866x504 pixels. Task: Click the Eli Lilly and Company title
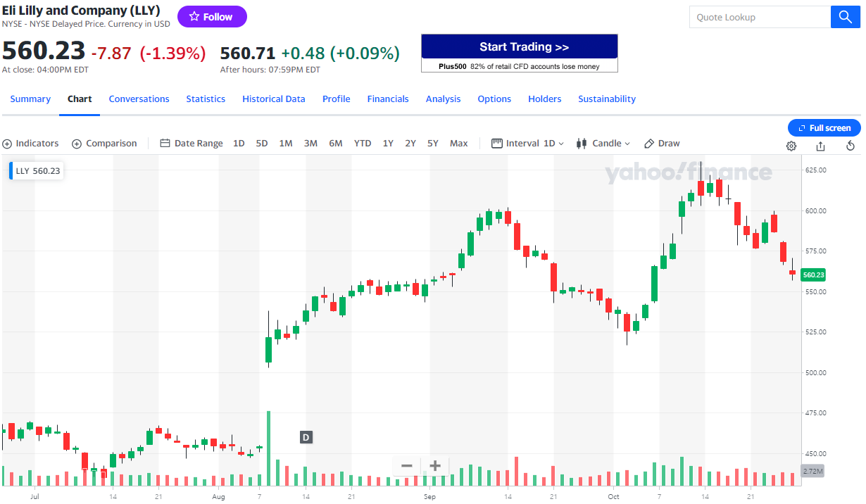click(81, 11)
